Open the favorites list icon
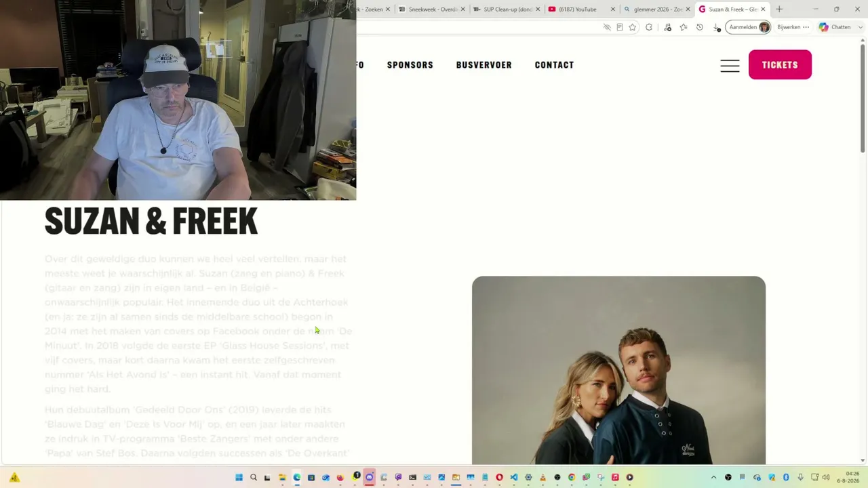 [x=684, y=27]
